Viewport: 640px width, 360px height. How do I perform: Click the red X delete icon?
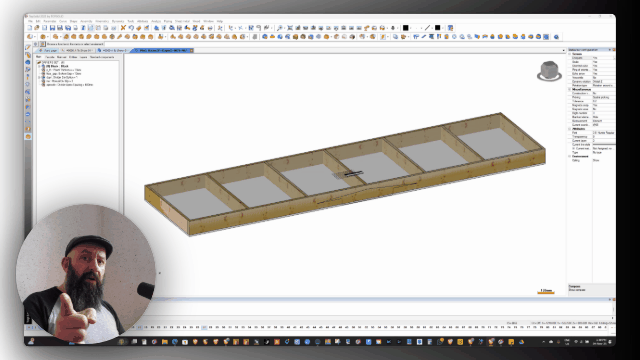pos(123,28)
